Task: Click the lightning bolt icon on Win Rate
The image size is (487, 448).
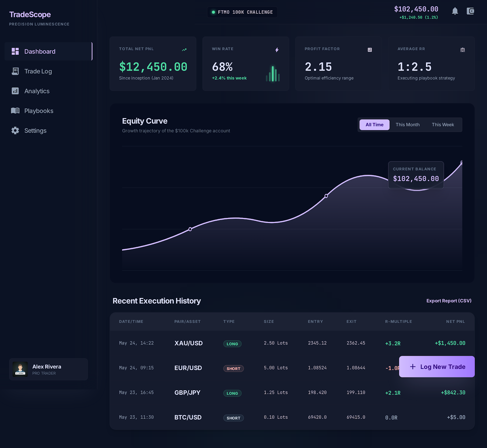Action: coord(277,50)
